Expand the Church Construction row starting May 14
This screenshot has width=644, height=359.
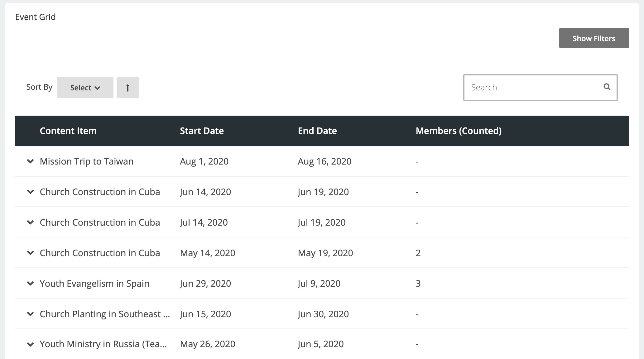coord(30,253)
